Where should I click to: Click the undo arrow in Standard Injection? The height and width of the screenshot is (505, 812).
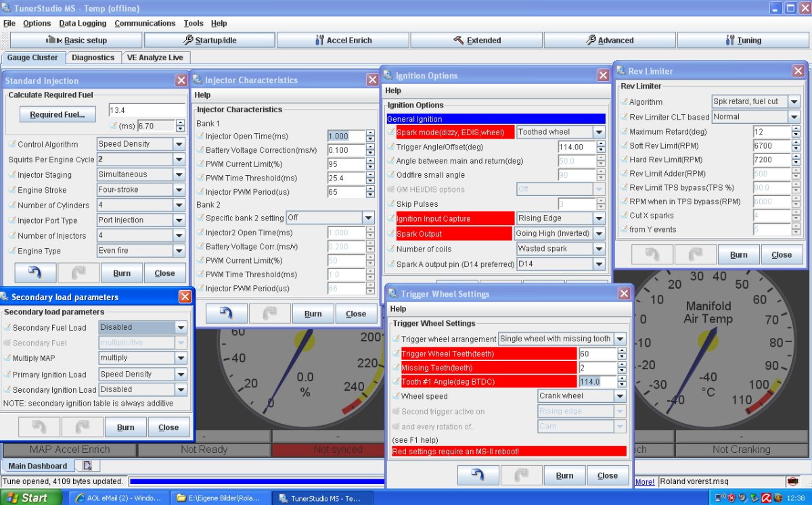(34, 273)
